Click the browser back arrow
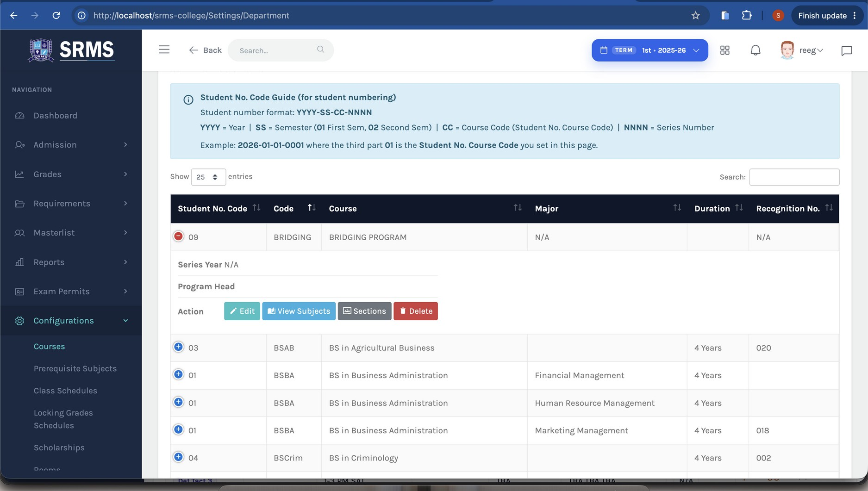Screen dimensions: 868x491 (14, 15)
